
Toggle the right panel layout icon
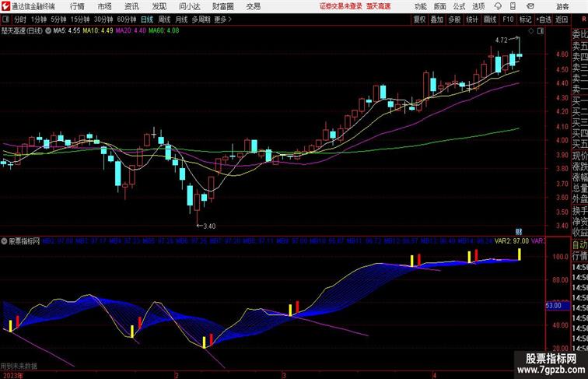(541, 31)
